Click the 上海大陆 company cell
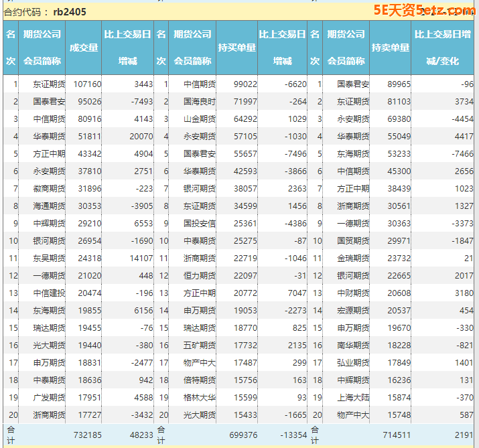Screen dimensions: 479x448 click(x=353, y=398)
